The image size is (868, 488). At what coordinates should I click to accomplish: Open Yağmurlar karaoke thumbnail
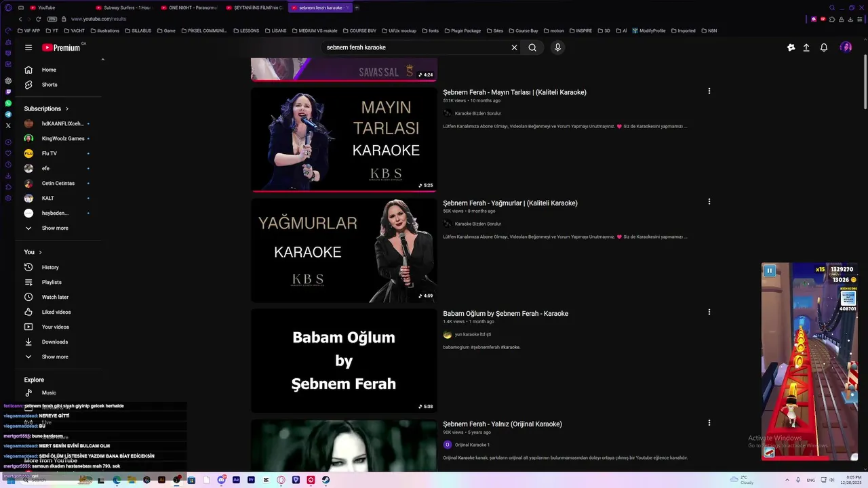(344, 250)
